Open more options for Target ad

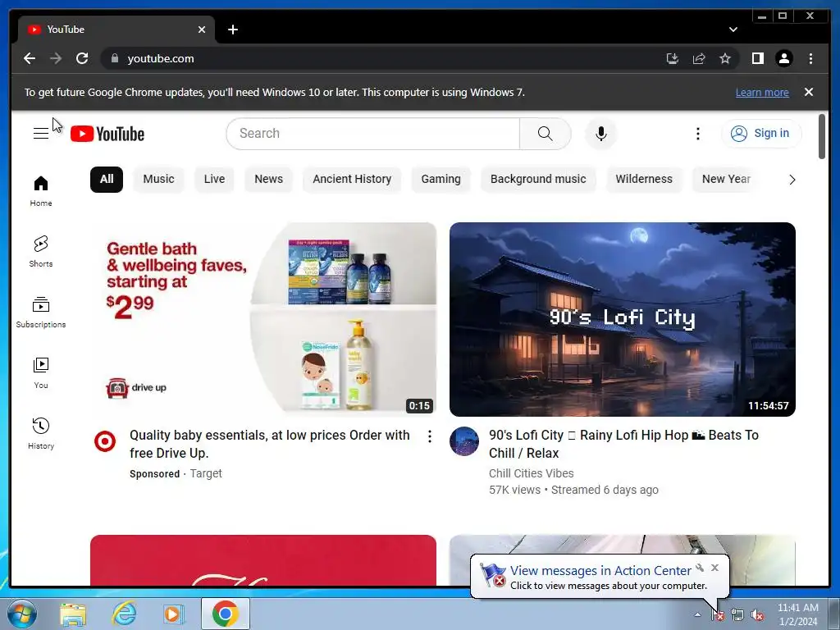(430, 436)
